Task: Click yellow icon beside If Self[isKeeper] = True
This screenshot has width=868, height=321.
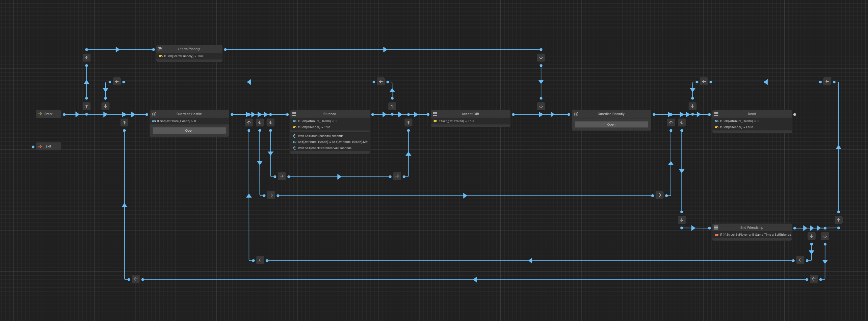Action: pyautogui.click(x=295, y=127)
